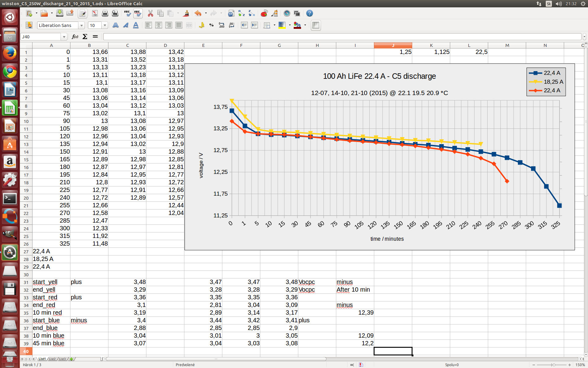The width and height of the screenshot is (588, 368).
Task: Click the Sum sigma icon
Action: coord(85,36)
